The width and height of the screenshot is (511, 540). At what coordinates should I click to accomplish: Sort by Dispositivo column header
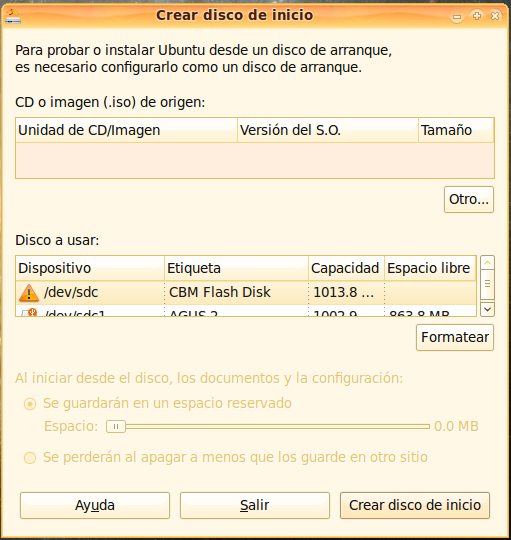[90, 268]
